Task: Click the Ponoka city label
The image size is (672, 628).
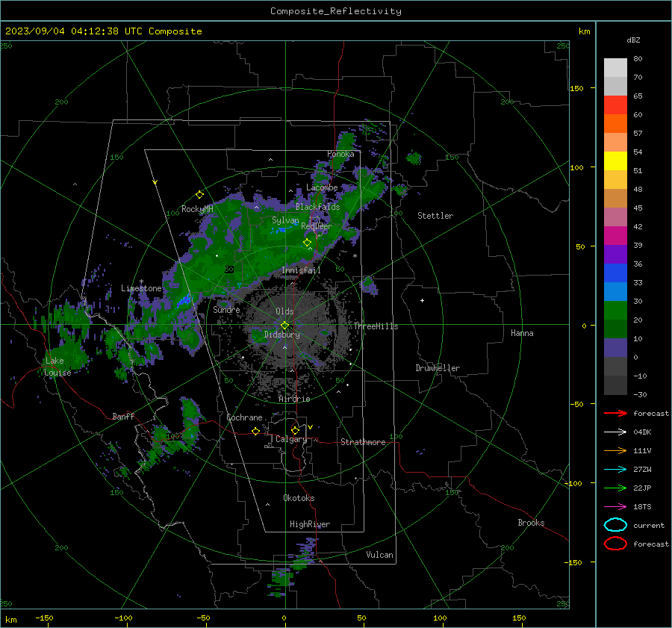Action: click(x=340, y=154)
